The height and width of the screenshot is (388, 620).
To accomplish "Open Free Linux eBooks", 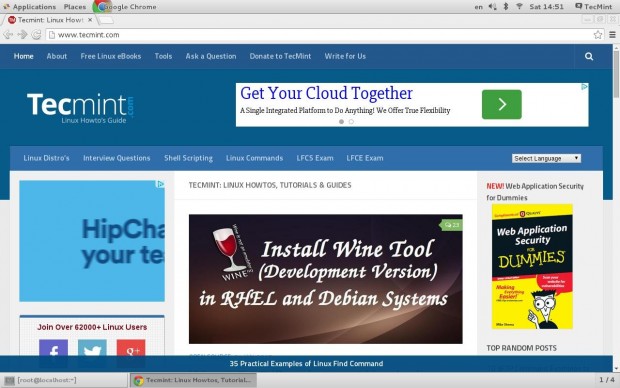I will click(x=111, y=56).
